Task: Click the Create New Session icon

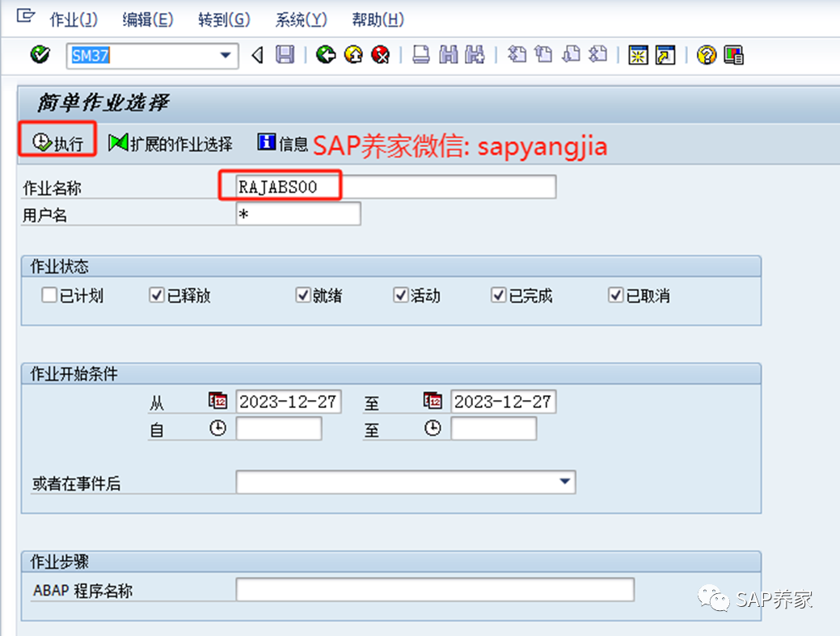Action: point(638,55)
